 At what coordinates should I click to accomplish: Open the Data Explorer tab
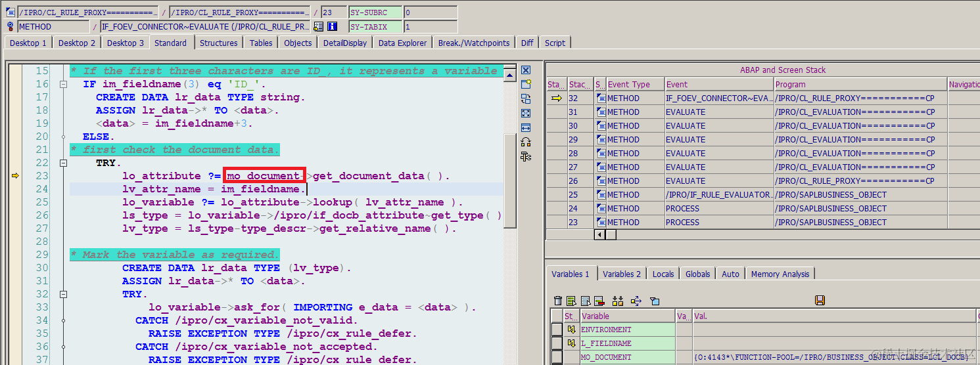pyautogui.click(x=402, y=43)
